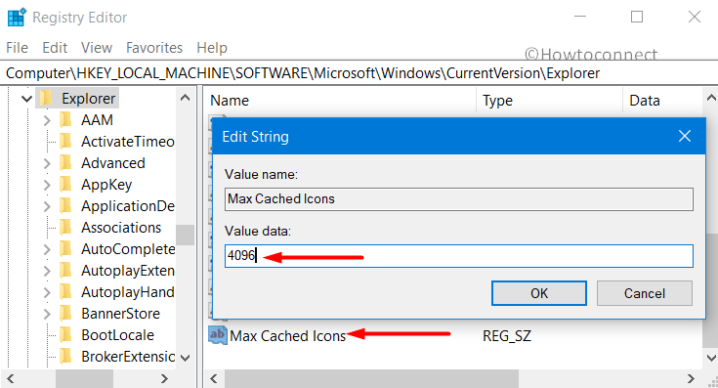Screen dimensions: 718x388
Task: Click the ApplicationDe folder icon
Action: point(66,206)
